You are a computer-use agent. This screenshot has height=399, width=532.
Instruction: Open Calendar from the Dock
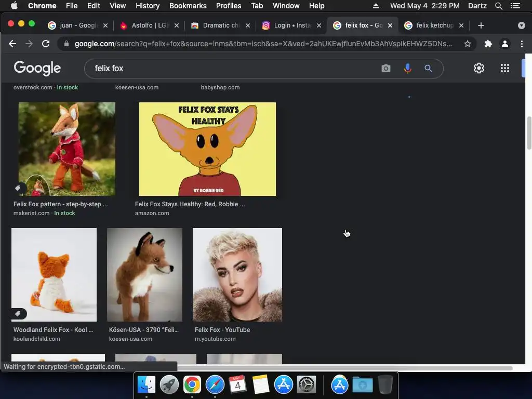[x=237, y=385]
